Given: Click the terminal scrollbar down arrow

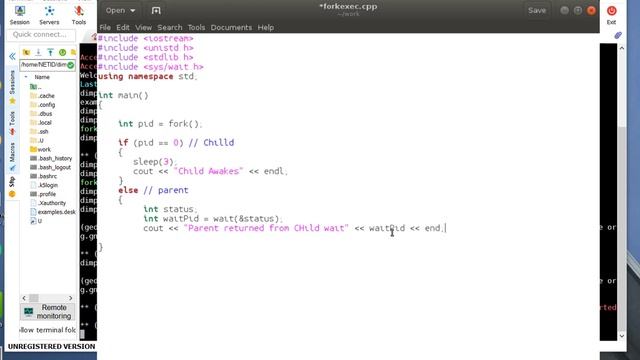Looking at the screenshot, I should coord(622,336).
